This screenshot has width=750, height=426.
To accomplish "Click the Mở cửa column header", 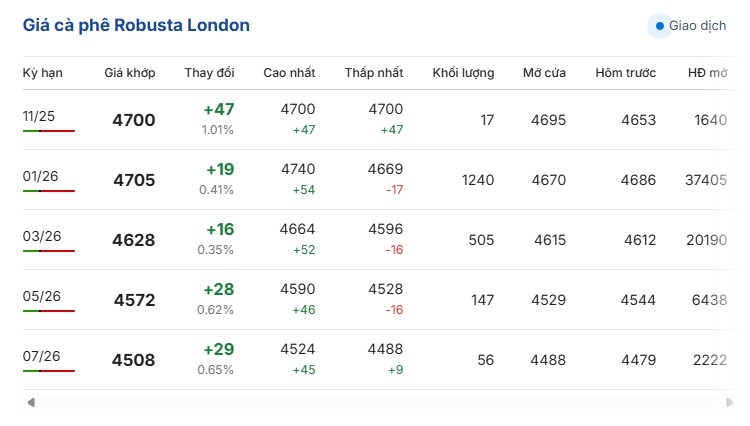I will [x=544, y=73].
